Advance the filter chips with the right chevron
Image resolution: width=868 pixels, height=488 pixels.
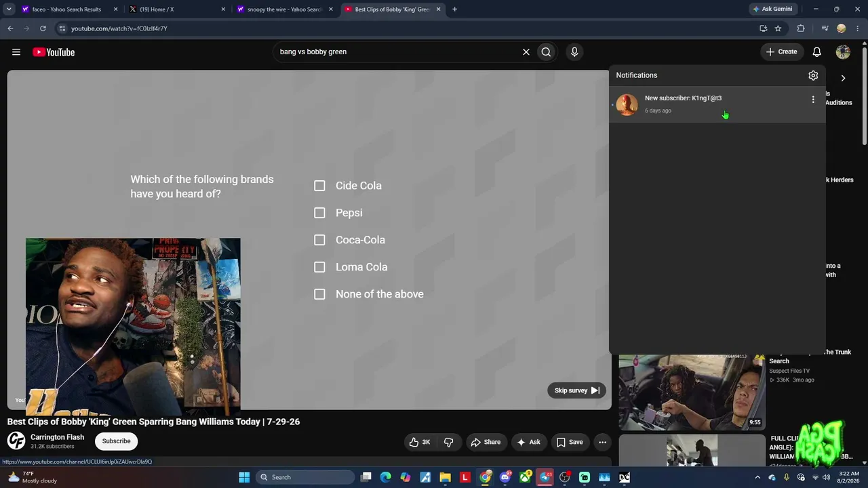coord(843,78)
